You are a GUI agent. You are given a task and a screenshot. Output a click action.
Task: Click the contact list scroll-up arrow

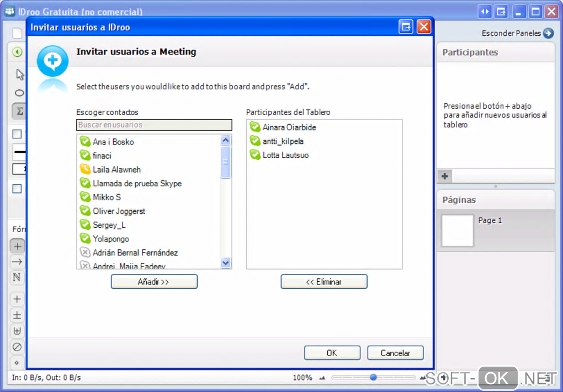[226, 140]
